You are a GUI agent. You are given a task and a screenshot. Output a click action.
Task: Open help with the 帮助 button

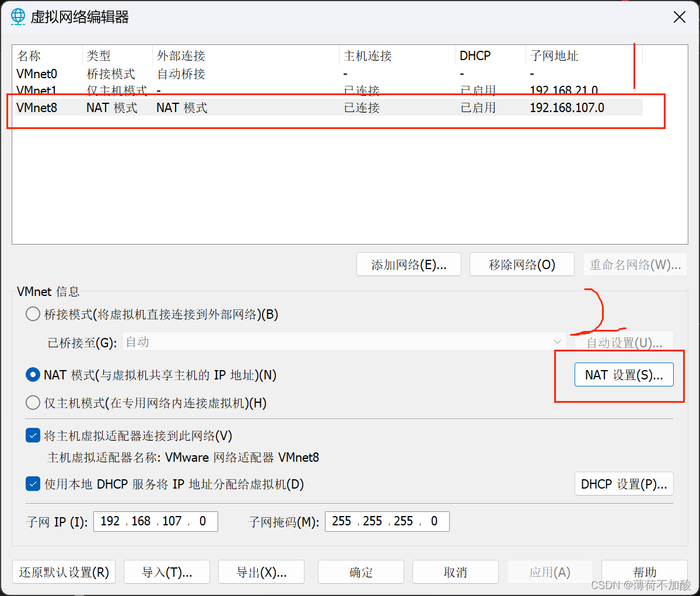[645, 572]
